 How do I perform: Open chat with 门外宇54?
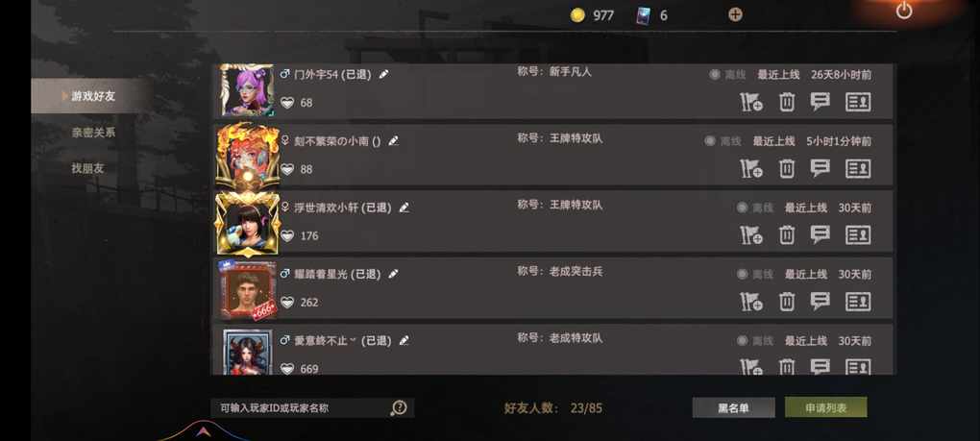(820, 102)
